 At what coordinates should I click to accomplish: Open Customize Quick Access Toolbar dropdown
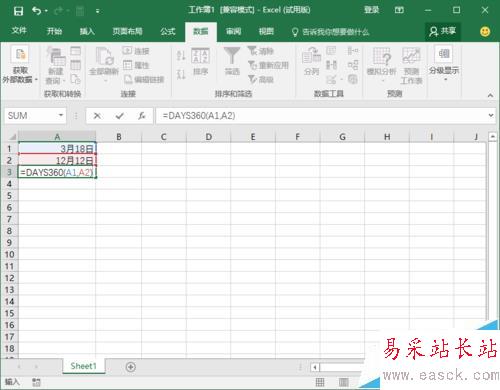(x=97, y=11)
